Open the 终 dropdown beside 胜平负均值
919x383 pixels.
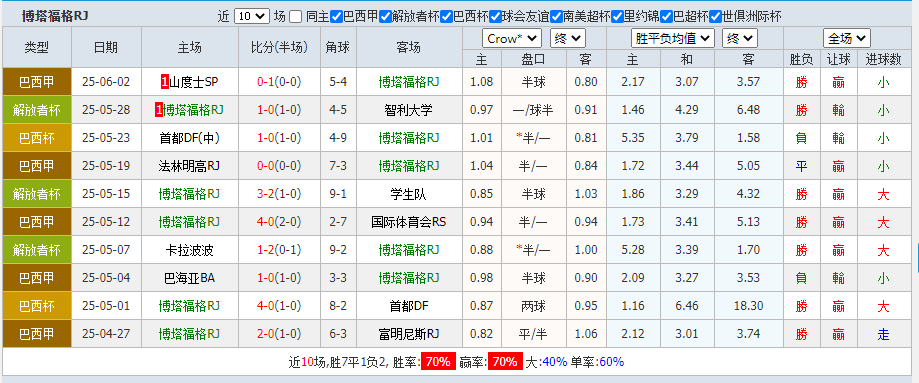pyautogui.click(x=740, y=39)
